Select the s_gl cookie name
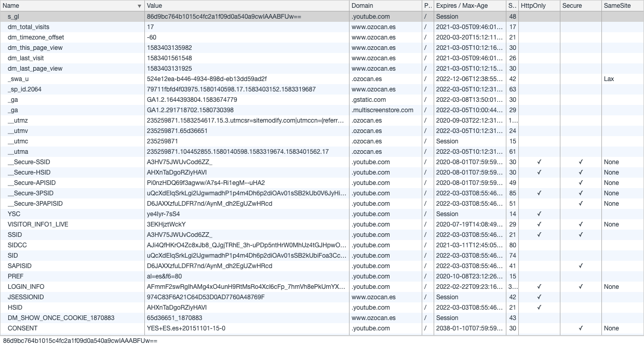The width and height of the screenshot is (644, 346). tap(15, 17)
